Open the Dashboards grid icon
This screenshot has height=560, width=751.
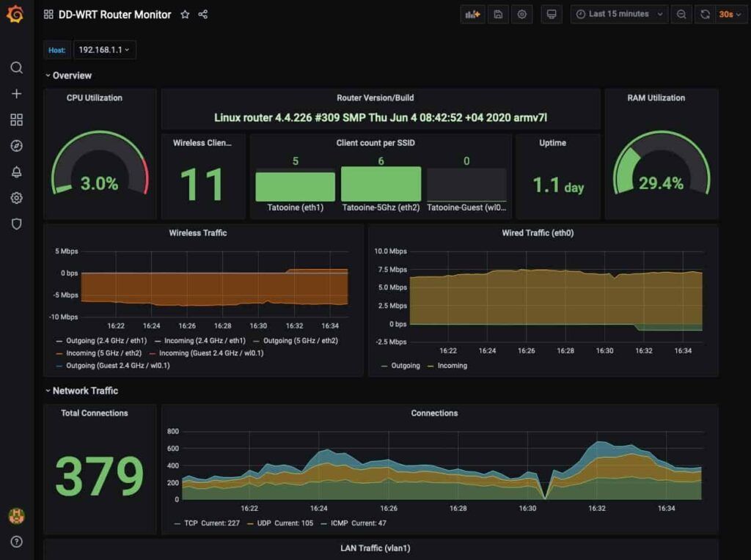16,119
